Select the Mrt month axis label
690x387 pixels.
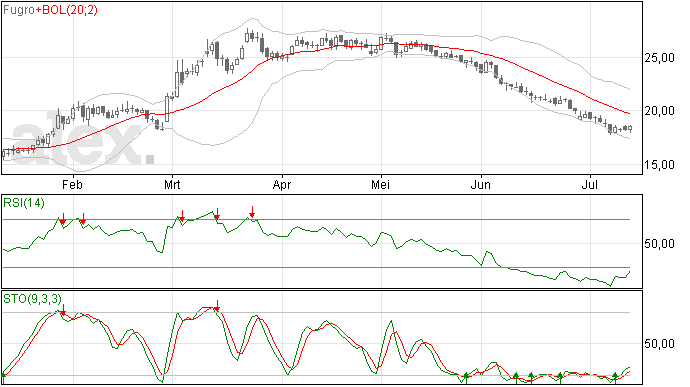(172, 184)
